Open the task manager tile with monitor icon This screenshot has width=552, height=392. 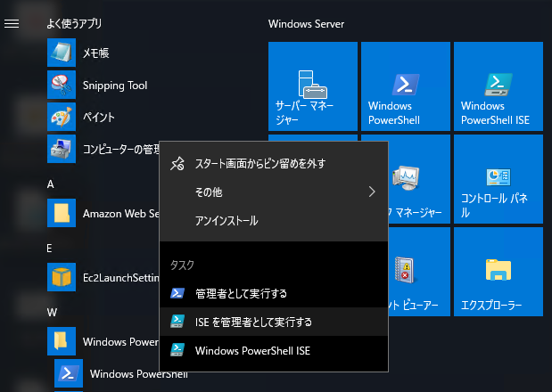[x=419, y=179]
